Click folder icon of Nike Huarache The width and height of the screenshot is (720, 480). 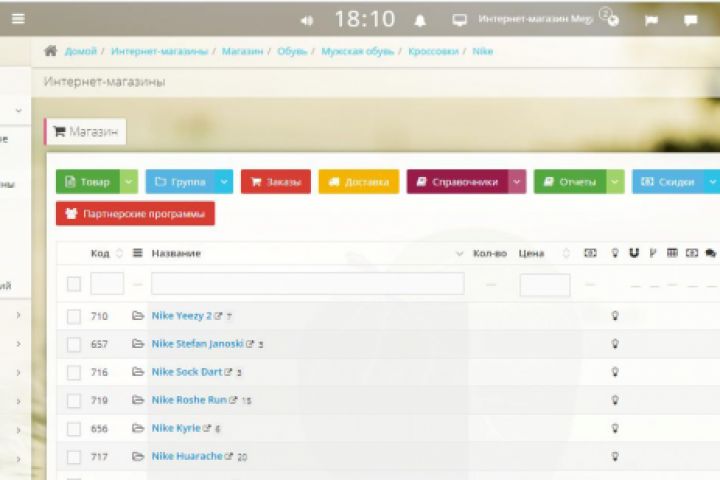pos(138,456)
